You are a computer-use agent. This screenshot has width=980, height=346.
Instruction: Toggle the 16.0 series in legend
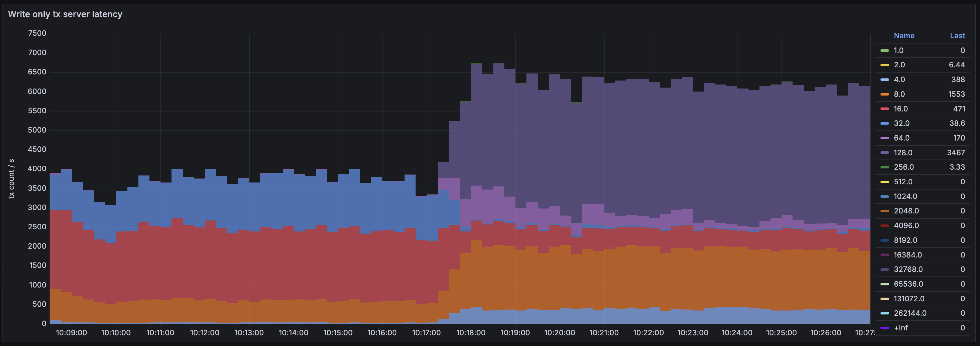(x=900, y=109)
